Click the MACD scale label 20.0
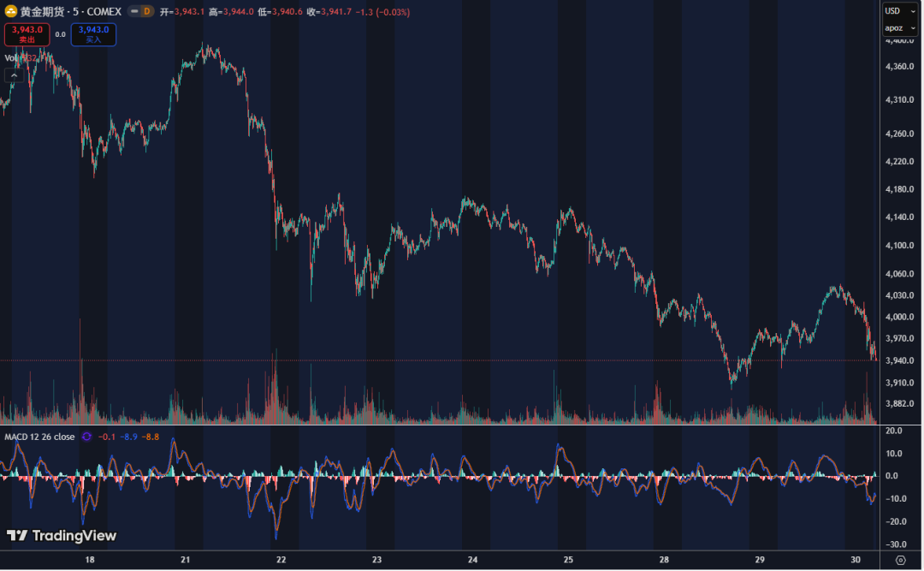The image size is (924, 571). click(894, 431)
